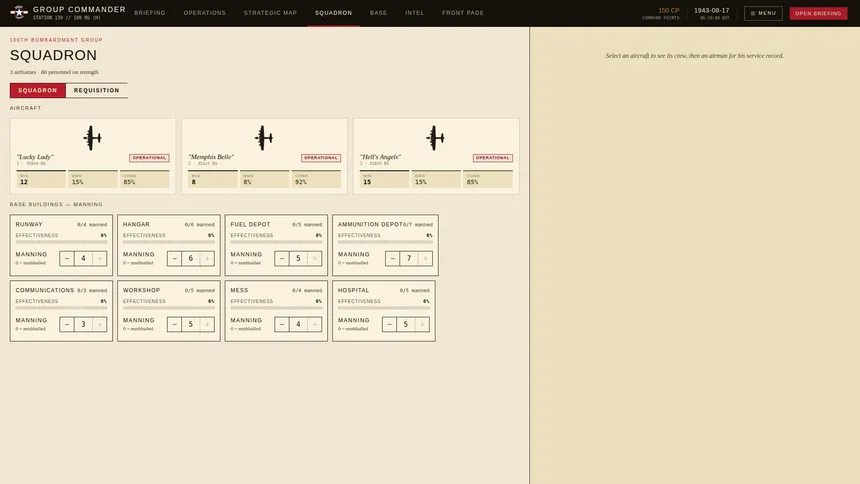Decrease Runway manning with minus button
This screenshot has height=484, width=860.
point(67,258)
